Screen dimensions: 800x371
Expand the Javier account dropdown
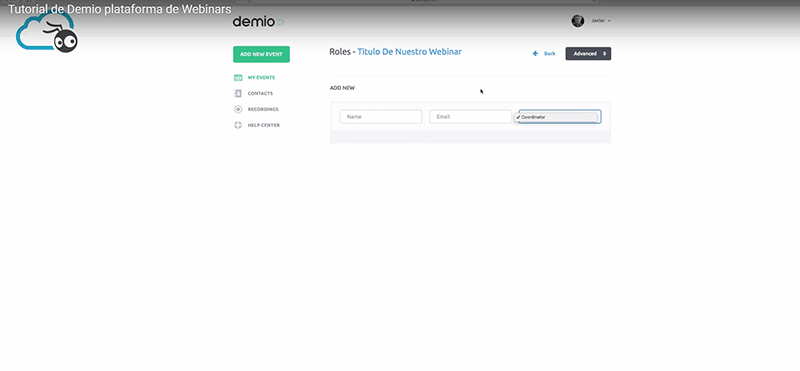[601, 21]
